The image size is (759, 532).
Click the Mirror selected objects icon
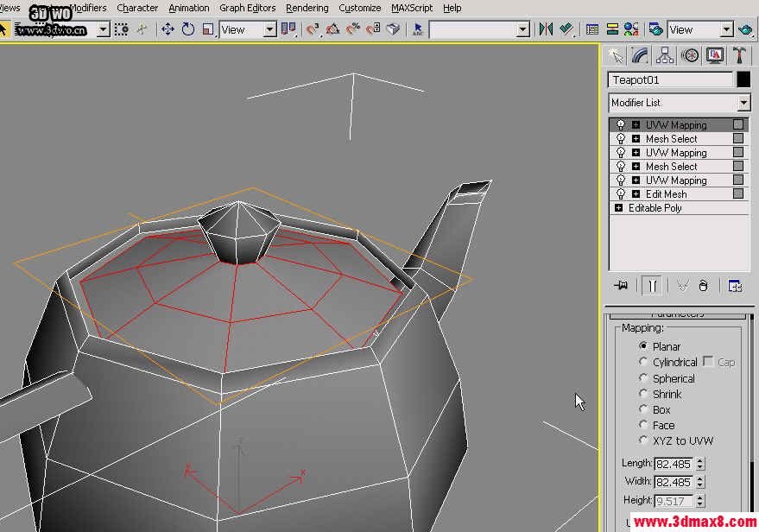point(546,29)
